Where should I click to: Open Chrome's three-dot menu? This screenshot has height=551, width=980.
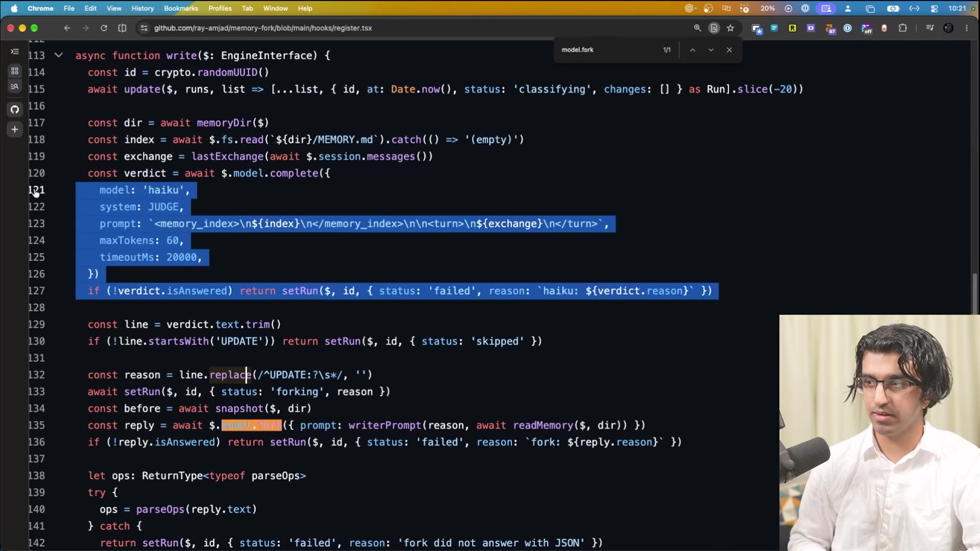click(967, 28)
